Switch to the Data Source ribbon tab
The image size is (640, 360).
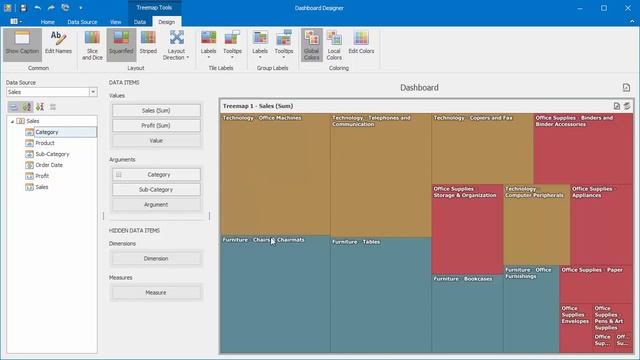coord(82,22)
